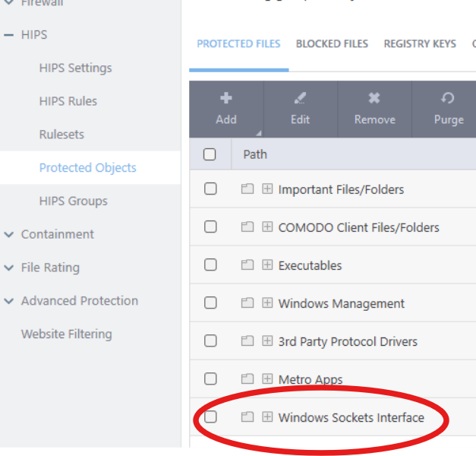The width and height of the screenshot is (476, 456).
Task: Tick the Windows Sockets Interface checkbox
Action: (210, 417)
